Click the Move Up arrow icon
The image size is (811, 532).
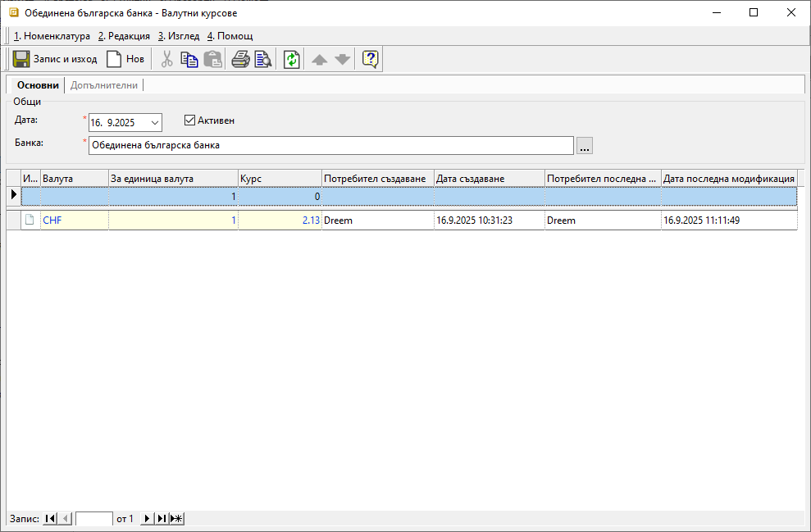click(319, 60)
